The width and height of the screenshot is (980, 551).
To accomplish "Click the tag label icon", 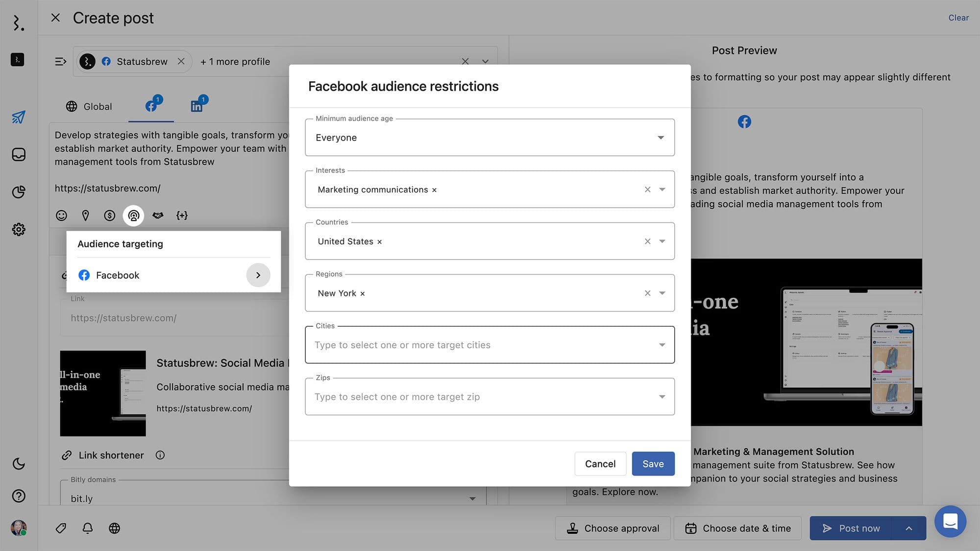I will [61, 528].
